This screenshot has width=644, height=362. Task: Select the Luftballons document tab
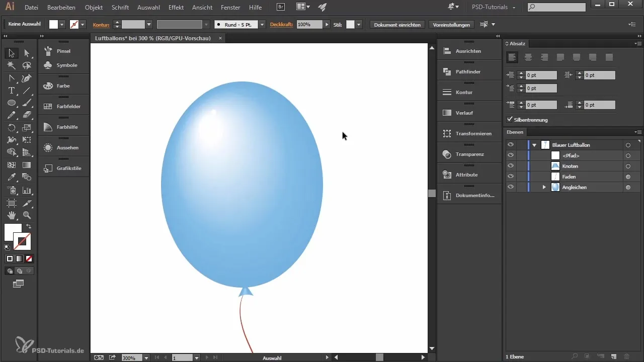156,38
